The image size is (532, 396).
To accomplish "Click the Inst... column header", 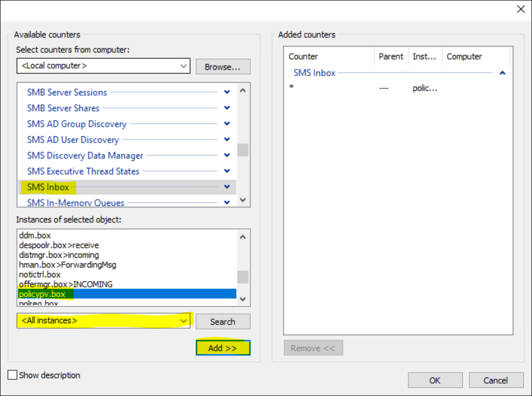I will [425, 56].
